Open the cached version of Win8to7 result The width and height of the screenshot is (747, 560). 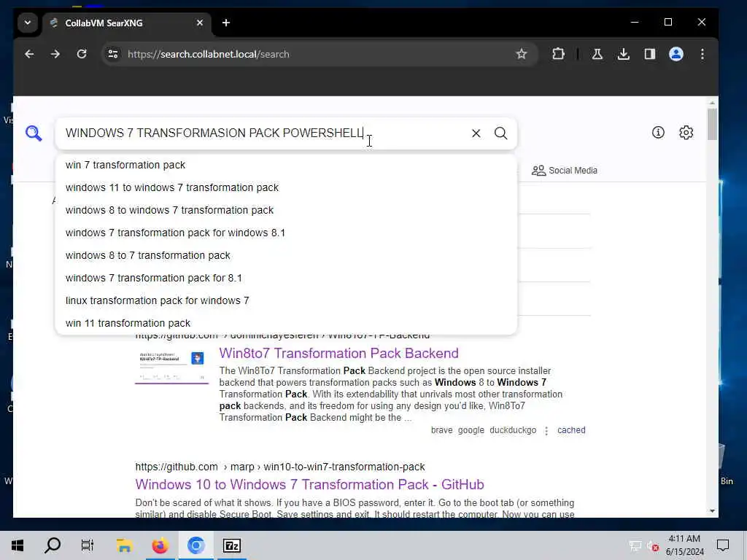[x=571, y=430]
